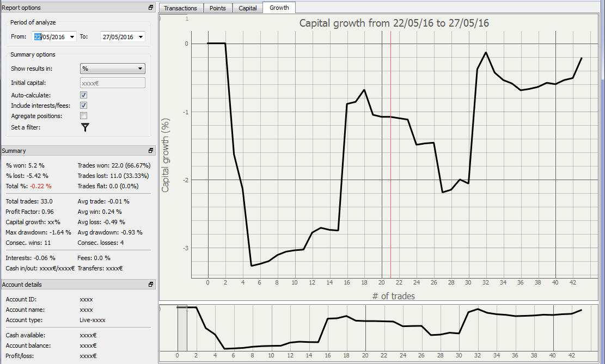Click Avg loss: -0.49 %
This screenshot has width=605, height=364.
[x=101, y=222]
